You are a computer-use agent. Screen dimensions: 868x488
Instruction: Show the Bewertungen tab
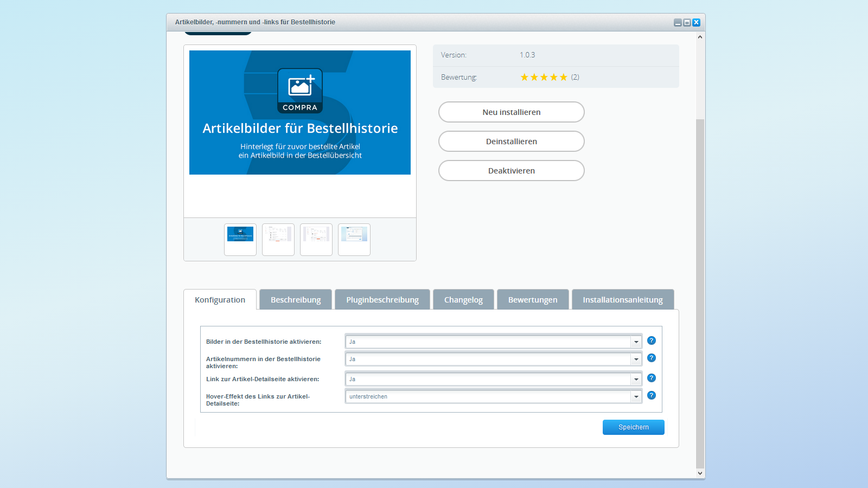[533, 300]
